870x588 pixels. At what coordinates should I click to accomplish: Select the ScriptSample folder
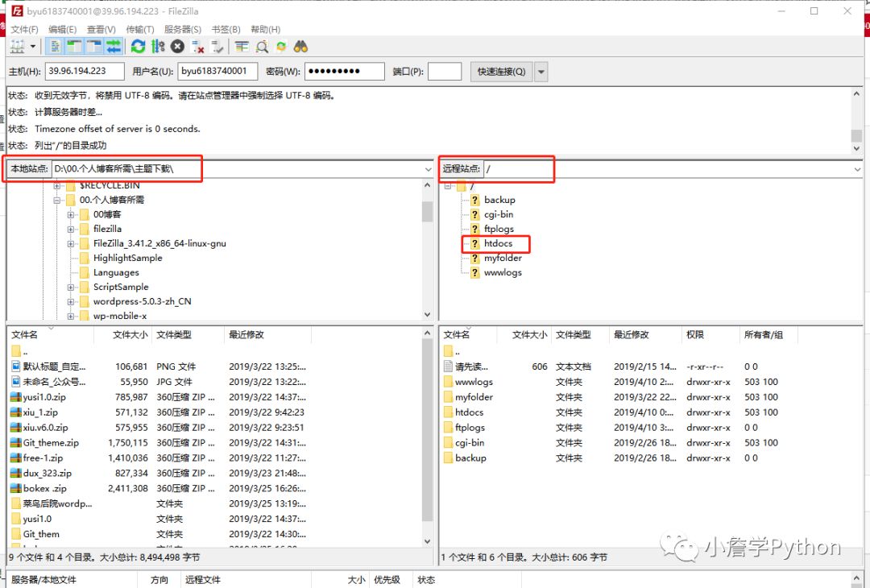(121, 287)
